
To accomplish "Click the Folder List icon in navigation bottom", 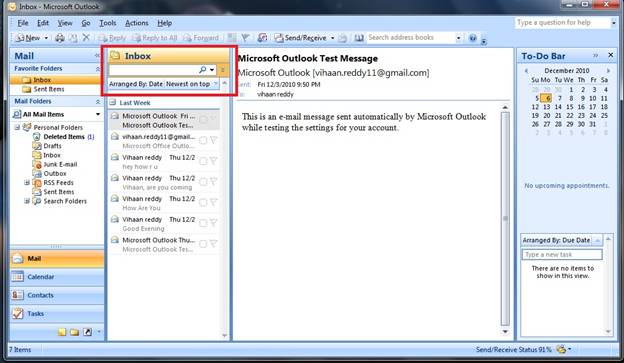I will coord(74,332).
